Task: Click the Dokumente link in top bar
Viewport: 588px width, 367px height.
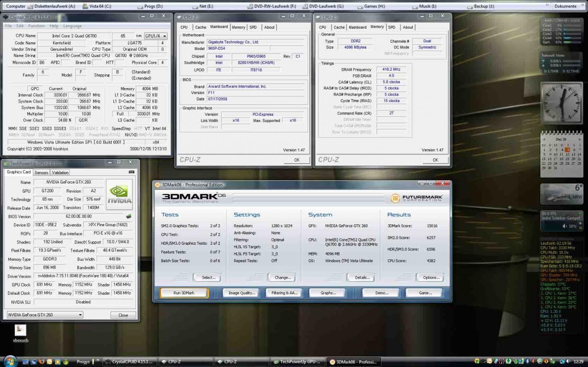Action: (x=565, y=6)
